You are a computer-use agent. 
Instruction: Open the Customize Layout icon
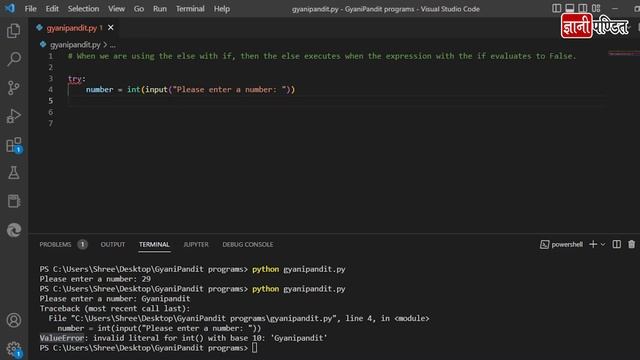tap(596, 8)
